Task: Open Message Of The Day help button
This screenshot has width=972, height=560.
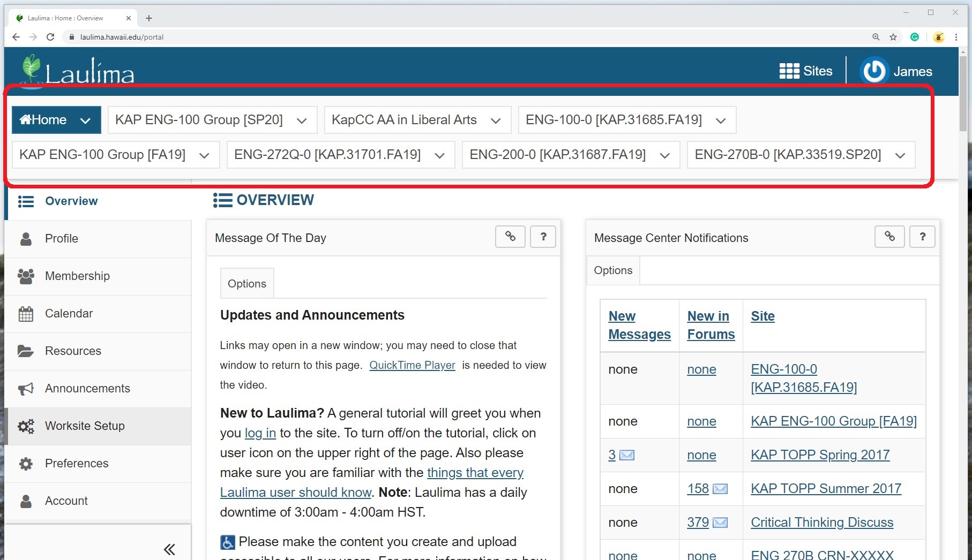Action: (543, 237)
